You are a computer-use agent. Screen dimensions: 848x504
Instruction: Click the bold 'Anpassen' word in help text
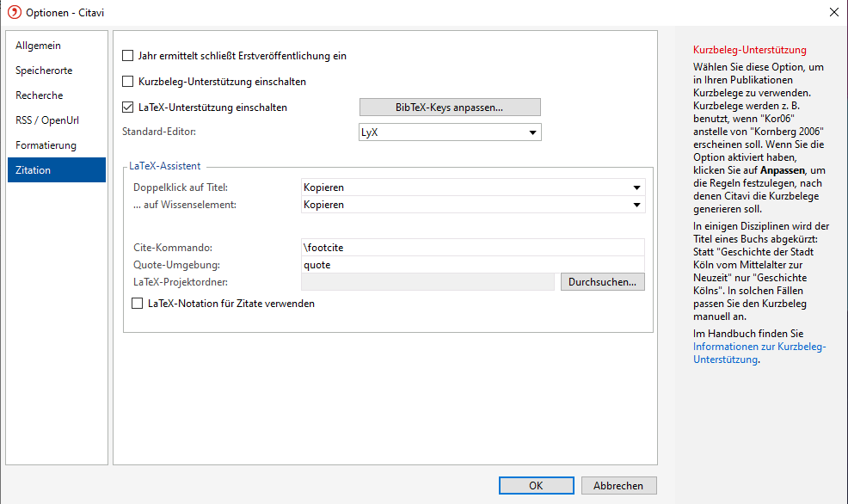click(x=782, y=170)
